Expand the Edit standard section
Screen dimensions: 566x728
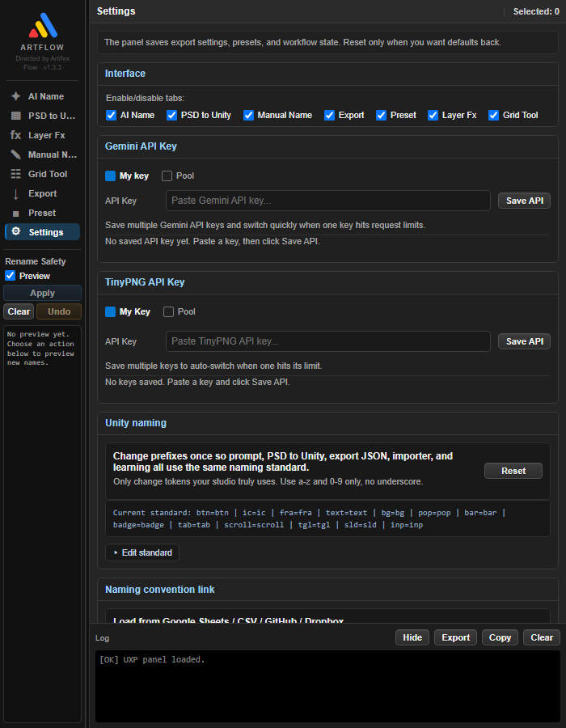pos(142,552)
